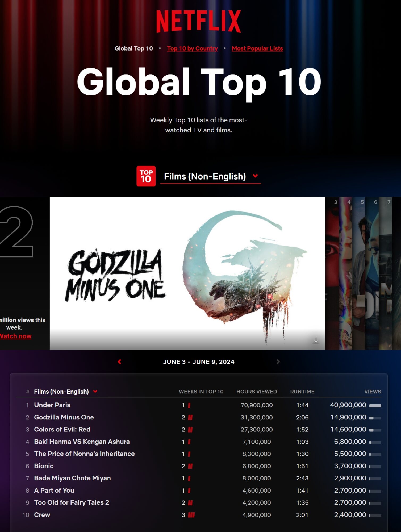Click the Under Paris row title
Screen dimensions: 401x532
[52, 405]
